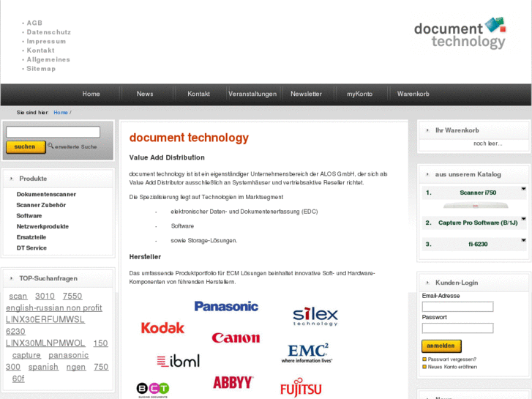Viewport: 532px width, 399px height.
Task: Click the Neues Konto eröffnen bullet icon
Action: (424, 367)
